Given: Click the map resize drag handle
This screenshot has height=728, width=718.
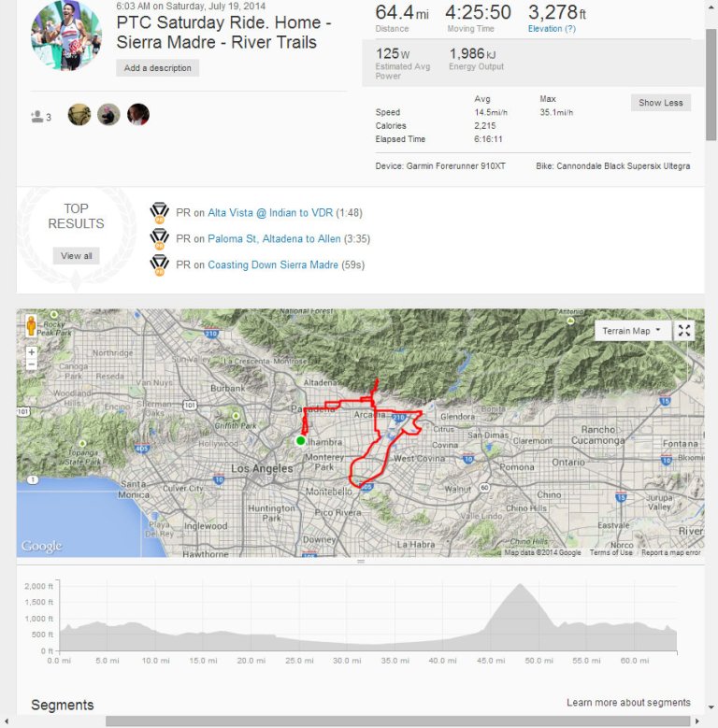Looking at the screenshot, I should pyautogui.click(x=361, y=561).
